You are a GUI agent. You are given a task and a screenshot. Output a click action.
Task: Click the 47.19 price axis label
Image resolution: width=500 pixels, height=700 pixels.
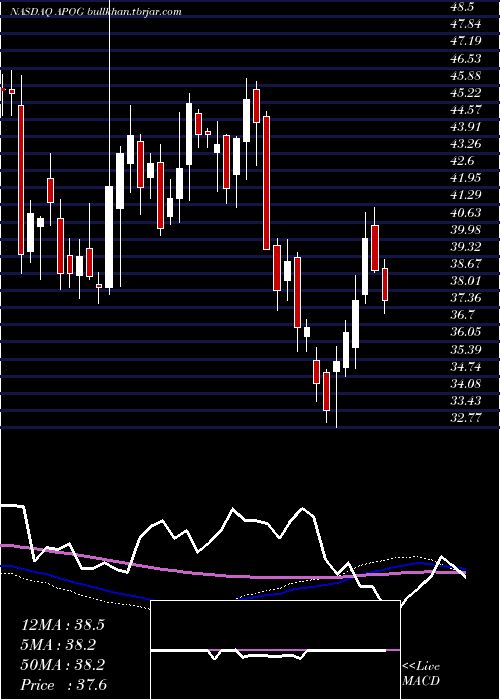(467, 42)
